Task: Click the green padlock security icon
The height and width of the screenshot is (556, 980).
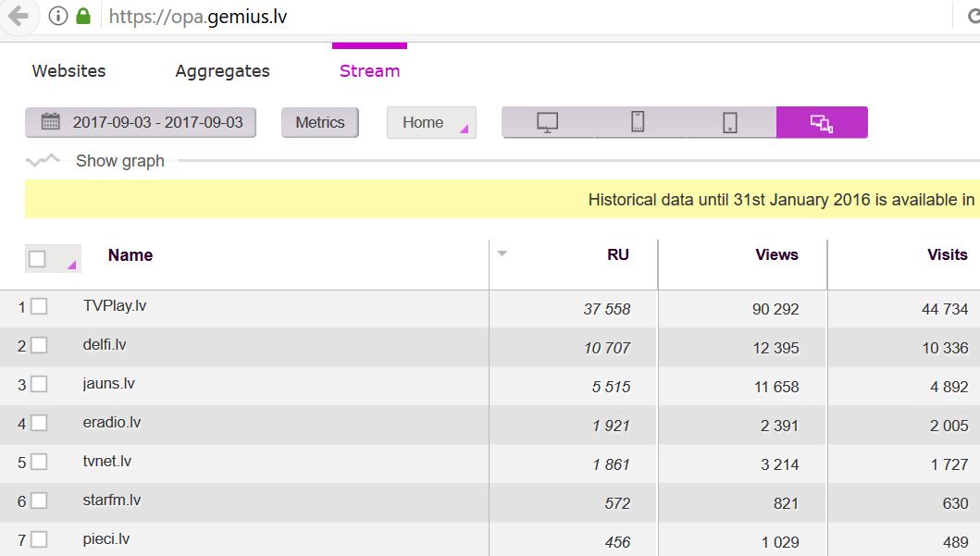Action: click(83, 17)
